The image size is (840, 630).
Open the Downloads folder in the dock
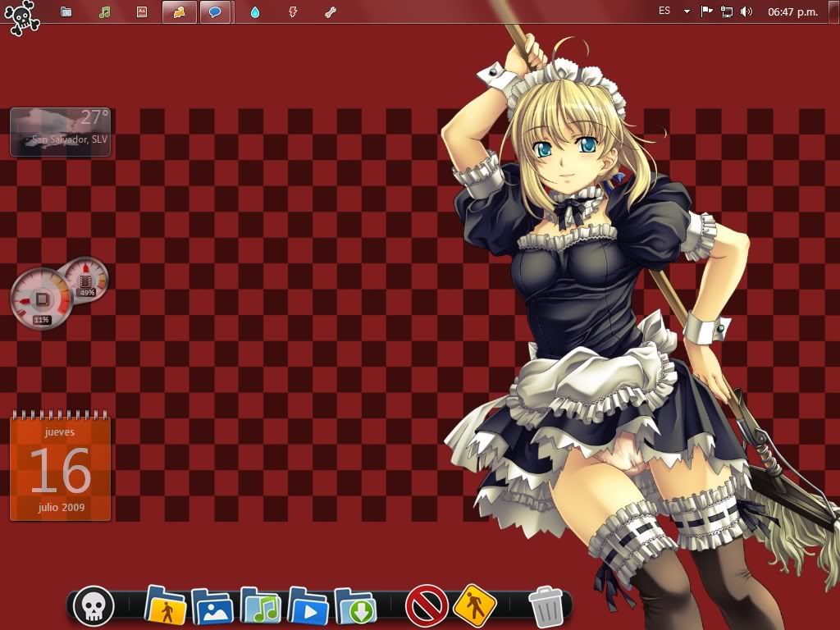[x=355, y=606]
